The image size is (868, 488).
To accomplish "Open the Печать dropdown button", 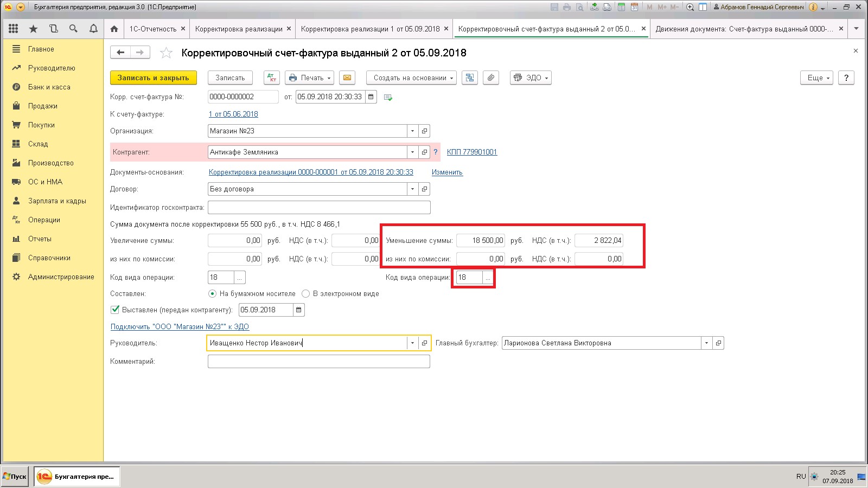I will click(309, 78).
